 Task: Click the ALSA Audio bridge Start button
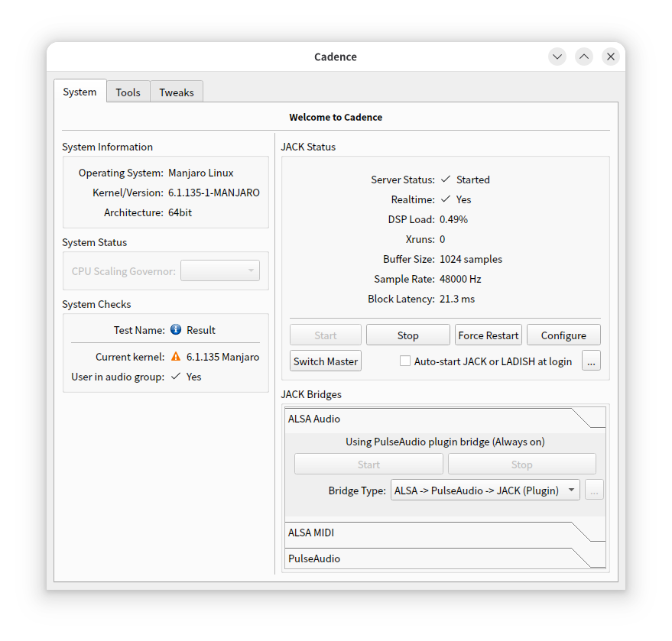(x=368, y=465)
